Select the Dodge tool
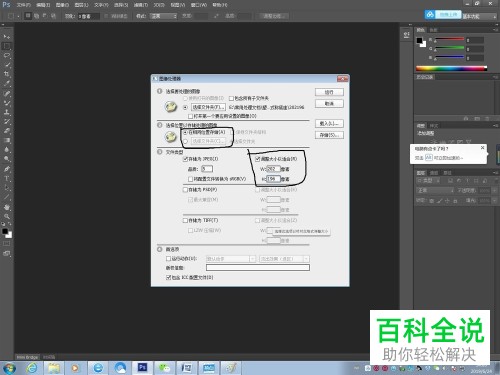Image resolution: width=500 pixels, height=375 pixels. point(7,159)
